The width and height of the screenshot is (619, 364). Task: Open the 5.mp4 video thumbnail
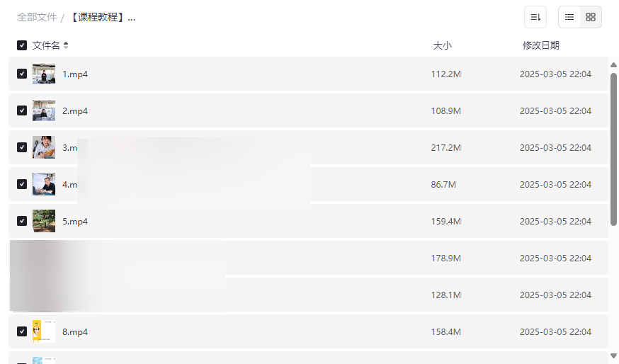(x=44, y=221)
